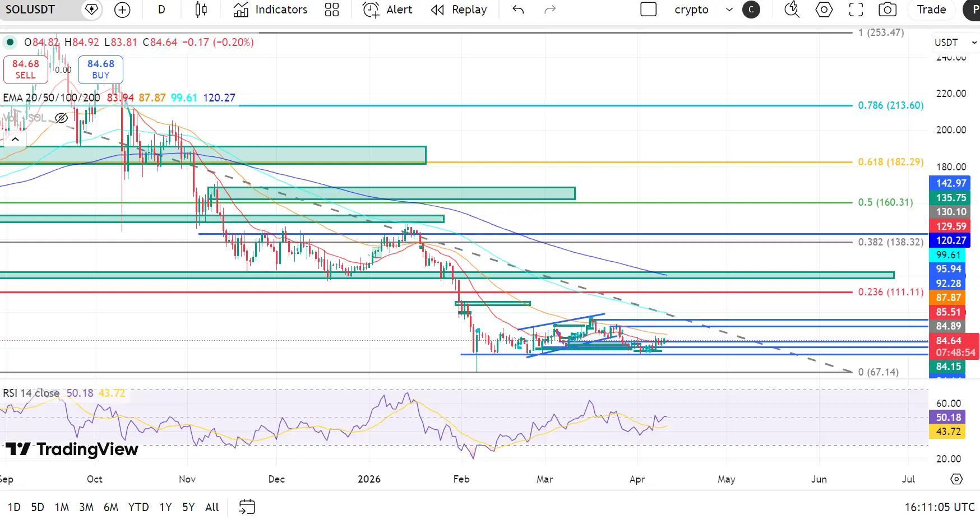Viewport: 980px width, 519px height.
Task: Click the 87.87 EMA 50 price label
Action: click(947, 298)
